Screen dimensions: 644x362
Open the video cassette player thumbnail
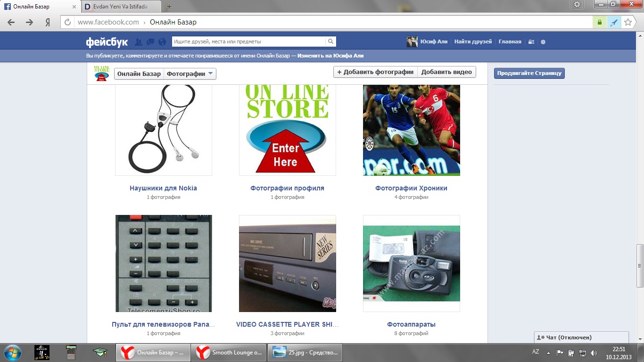point(288,263)
